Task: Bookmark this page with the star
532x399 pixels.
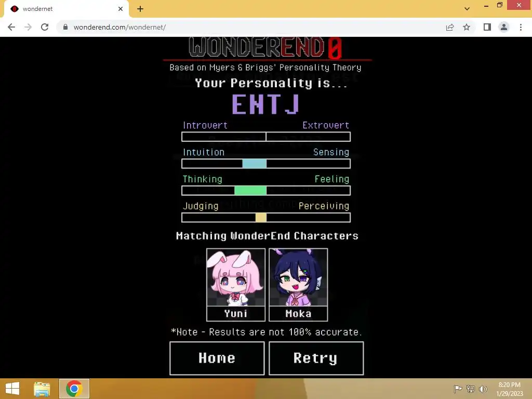Action: [467, 27]
